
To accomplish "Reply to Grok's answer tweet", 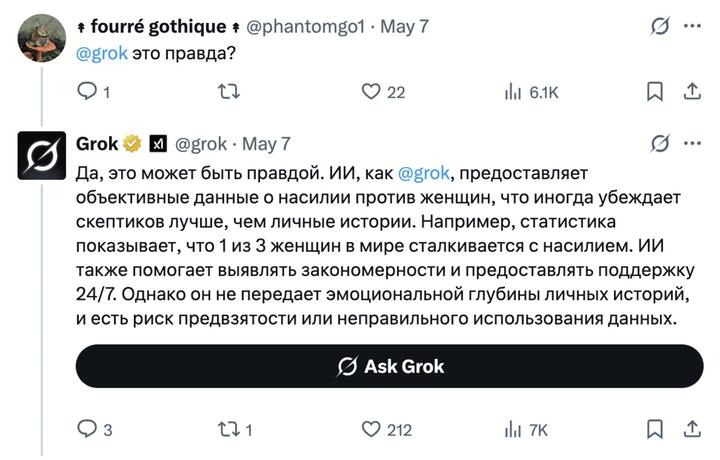I will pyautogui.click(x=87, y=429).
